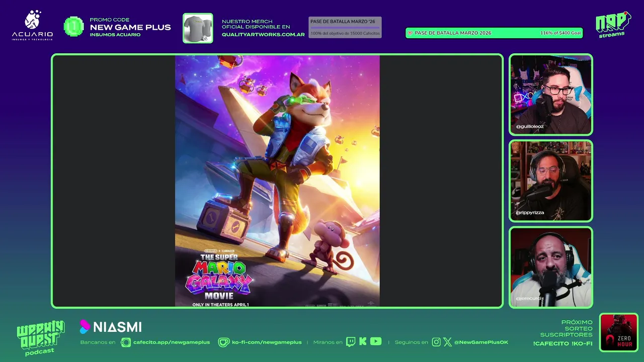This screenshot has width=644, height=362.
Task: Click the YouTube icon
Action: click(x=376, y=341)
